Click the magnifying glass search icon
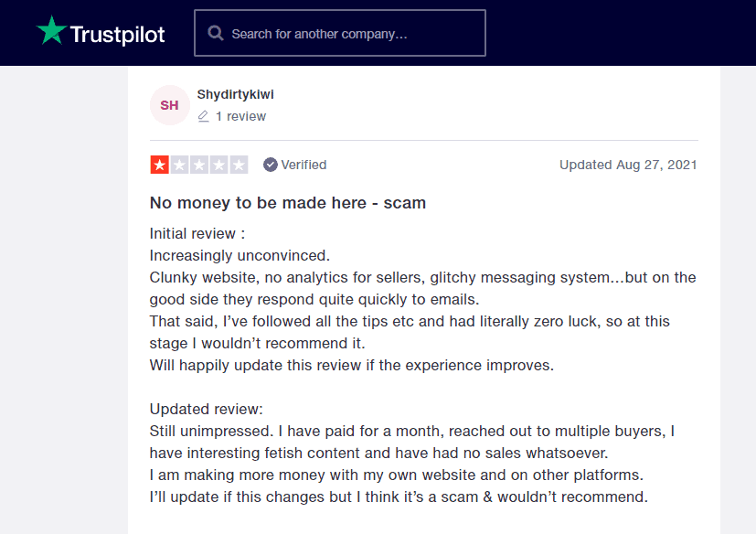The width and height of the screenshot is (756, 534). tap(216, 33)
